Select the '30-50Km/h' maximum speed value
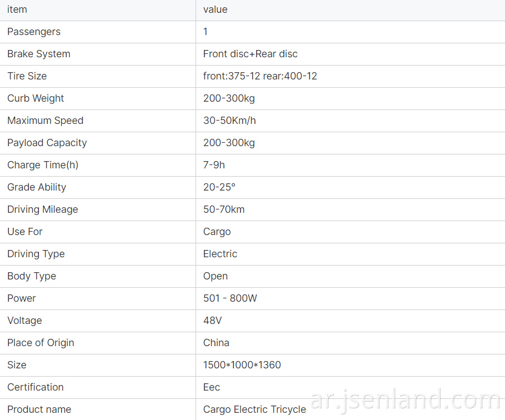The width and height of the screenshot is (505, 420). 229,121
